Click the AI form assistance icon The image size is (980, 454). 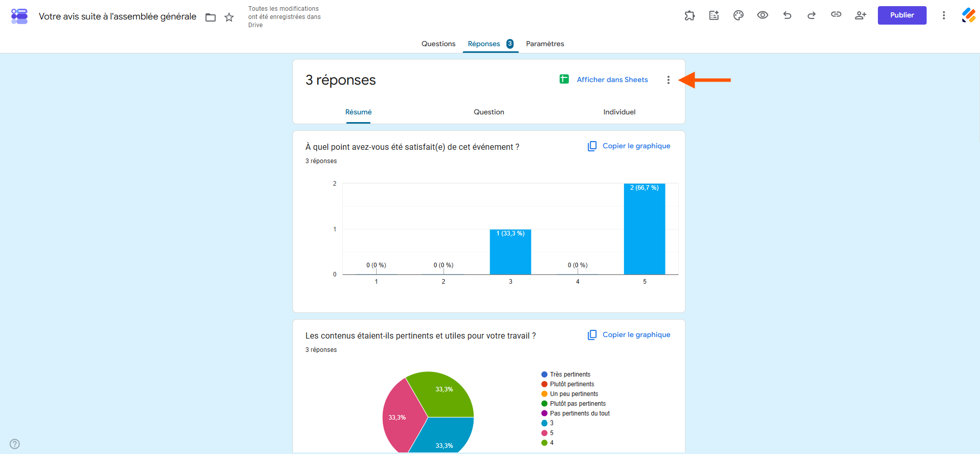[714, 15]
